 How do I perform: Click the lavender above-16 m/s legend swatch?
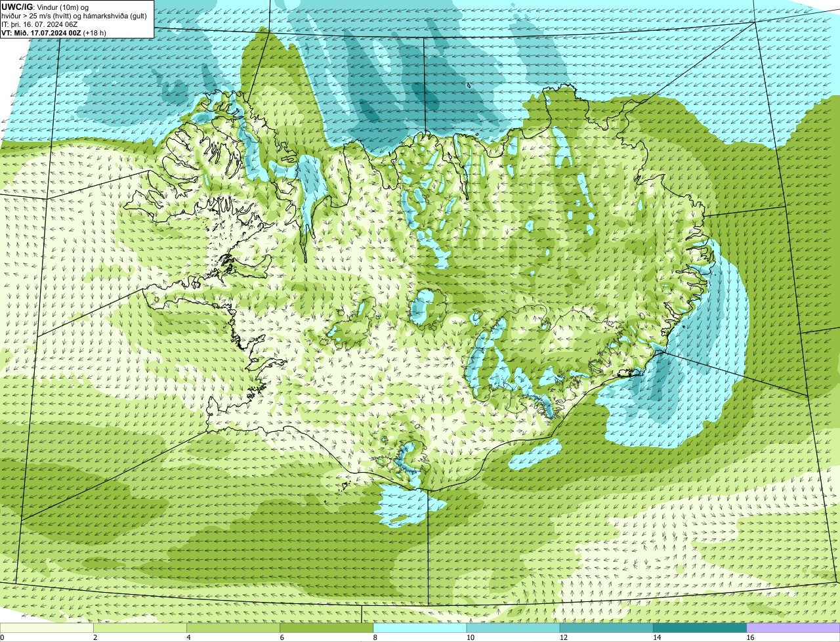(793, 628)
